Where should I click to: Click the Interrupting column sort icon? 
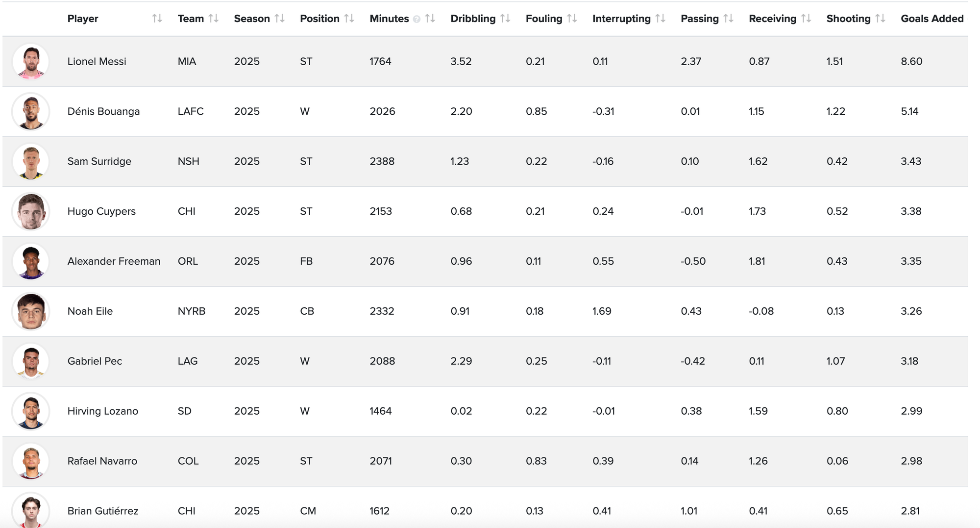660,19
